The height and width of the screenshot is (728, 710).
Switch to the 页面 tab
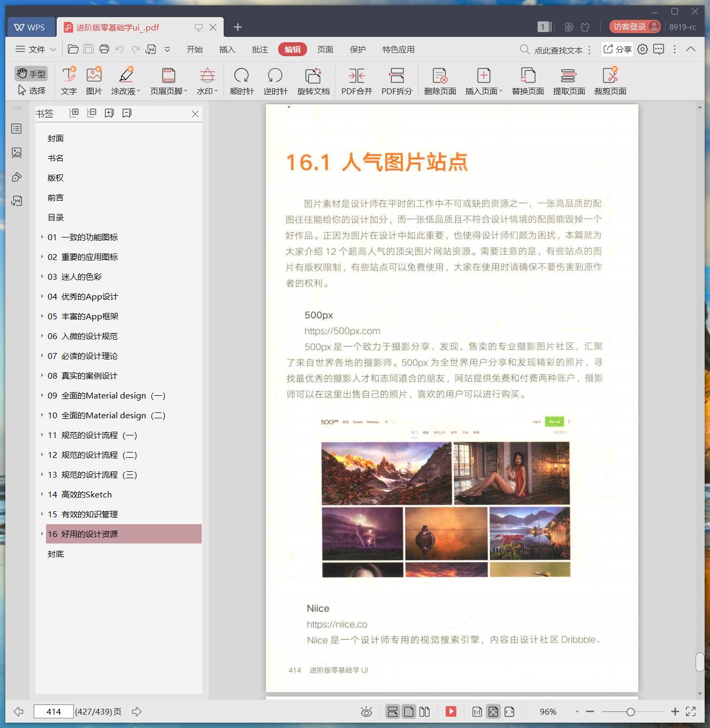coord(325,49)
